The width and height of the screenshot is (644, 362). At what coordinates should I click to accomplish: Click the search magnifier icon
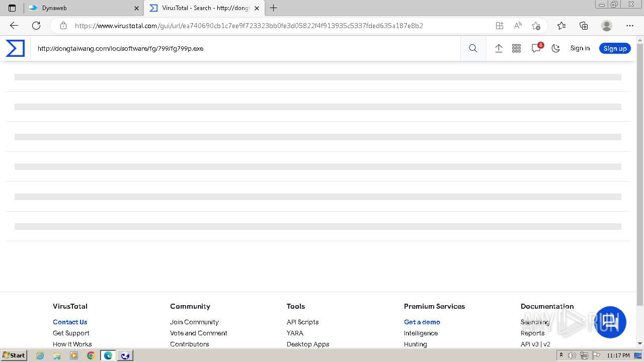coord(473,48)
